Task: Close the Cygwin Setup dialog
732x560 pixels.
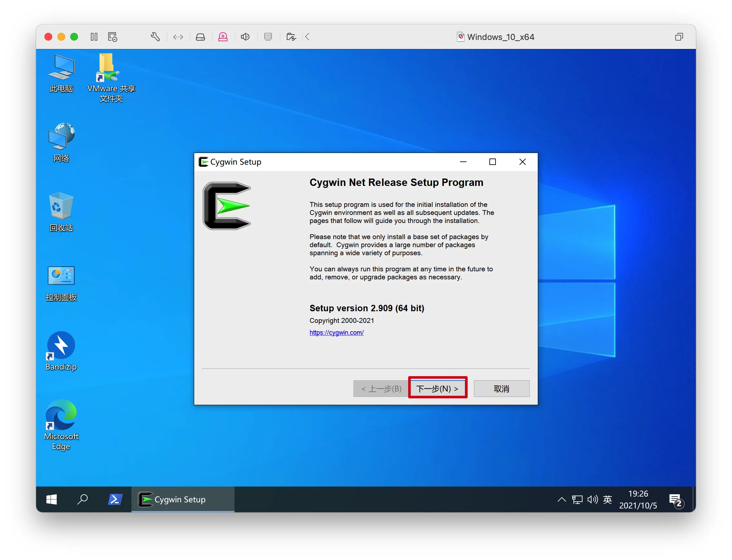Action: pos(522,162)
